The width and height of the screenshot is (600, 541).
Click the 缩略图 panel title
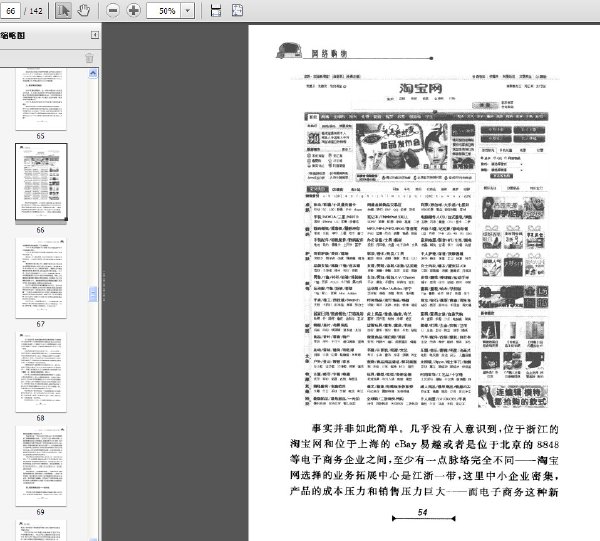[13, 36]
